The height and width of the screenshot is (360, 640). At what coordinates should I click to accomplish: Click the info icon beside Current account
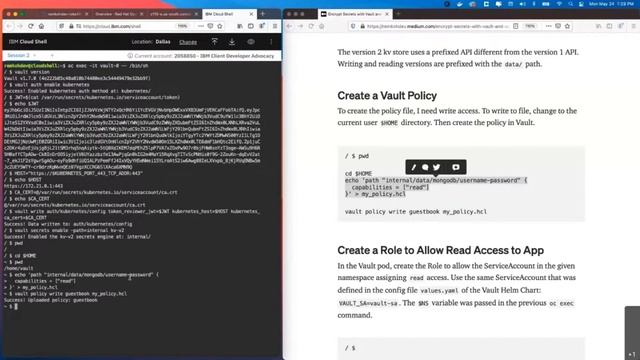click(130, 56)
